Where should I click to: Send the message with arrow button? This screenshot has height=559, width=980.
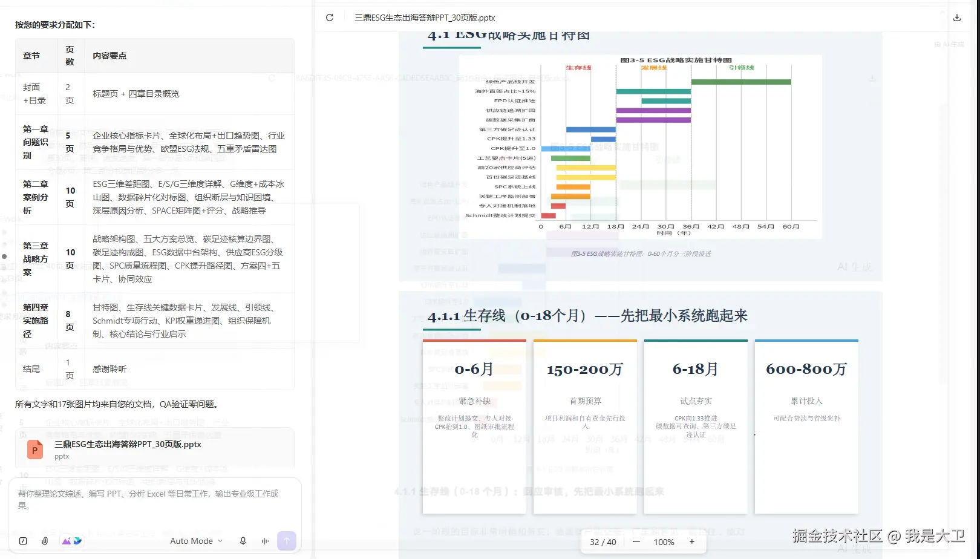click(x=287, y=541)
